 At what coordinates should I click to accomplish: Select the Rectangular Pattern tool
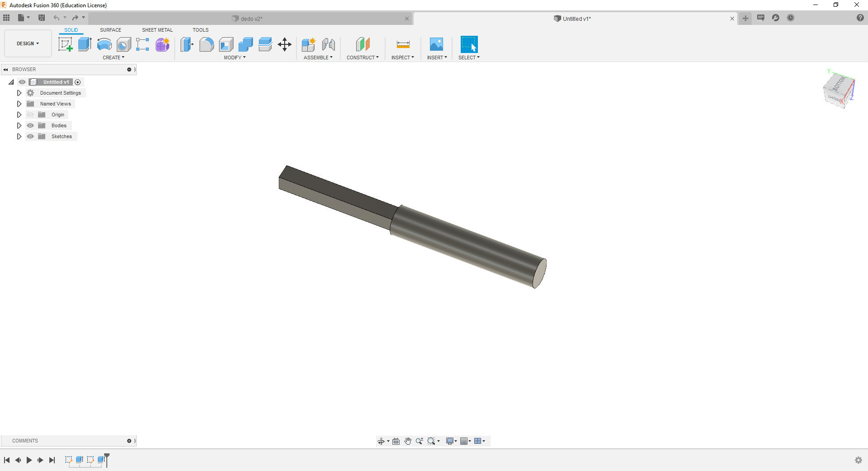click(143, 44)
